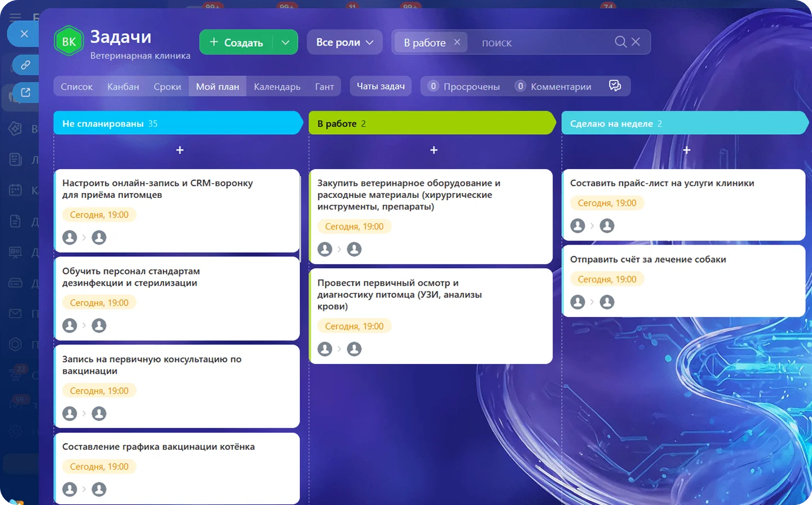The width and height of the screenshot is (812, 505).
Task: Open the "Чаты задач" button
Action: point(381,86)
